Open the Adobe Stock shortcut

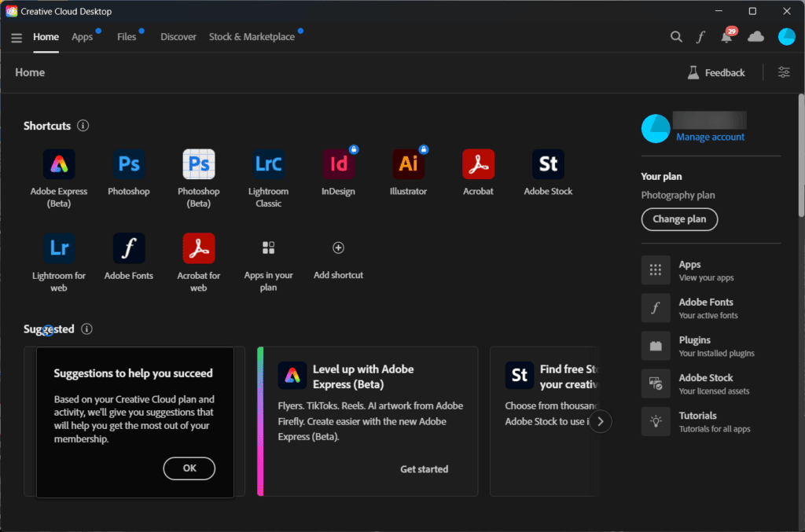(548, 164)
